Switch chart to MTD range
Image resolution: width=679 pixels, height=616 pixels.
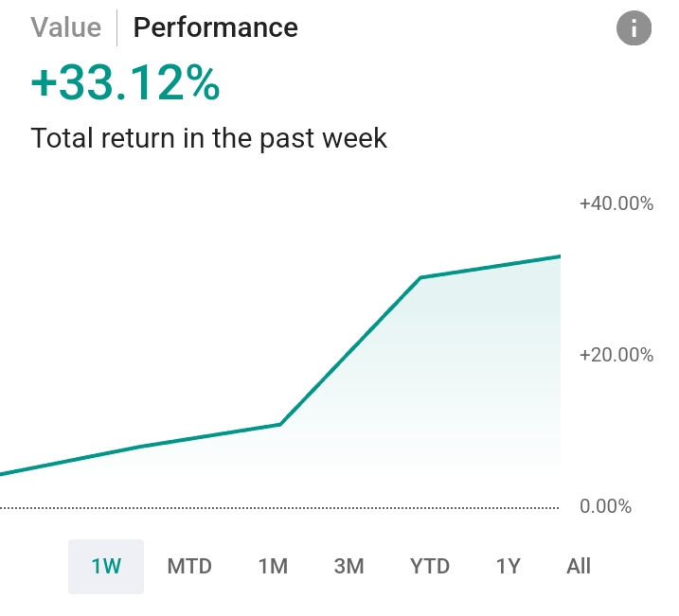pos(189,567)
